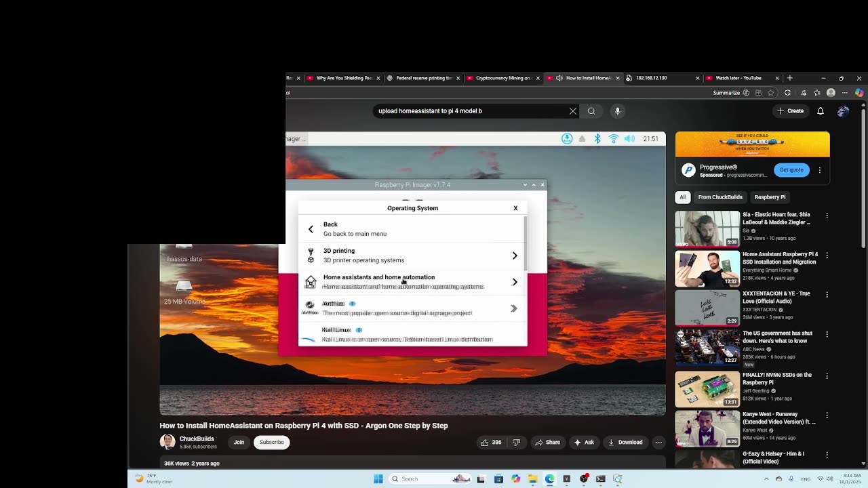Click the Bluetooth icon in Pi taskbar
This screenshot has width=868, height=488.
tap(597, 139)
